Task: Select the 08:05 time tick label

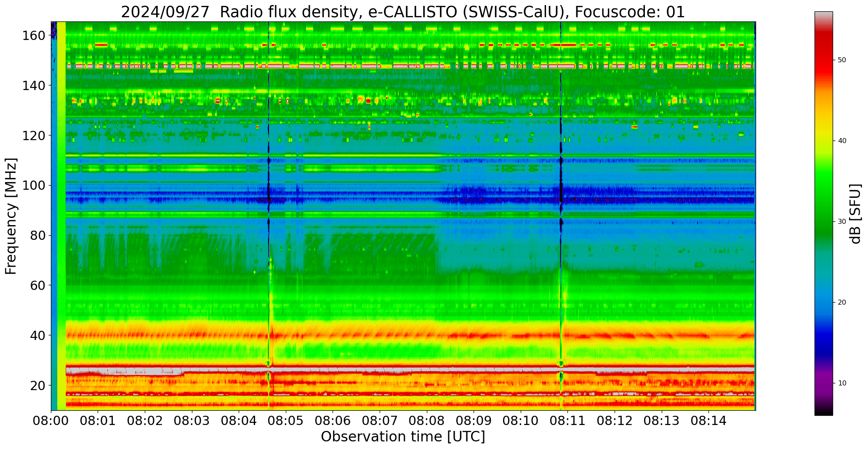Action: (x=286, y=420)
